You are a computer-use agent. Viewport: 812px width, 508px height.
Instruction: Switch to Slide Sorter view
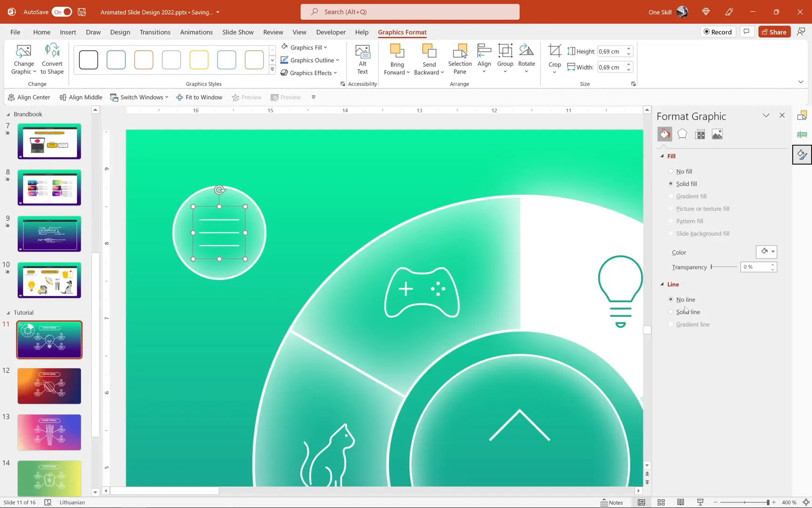click(x=661, y=502)
